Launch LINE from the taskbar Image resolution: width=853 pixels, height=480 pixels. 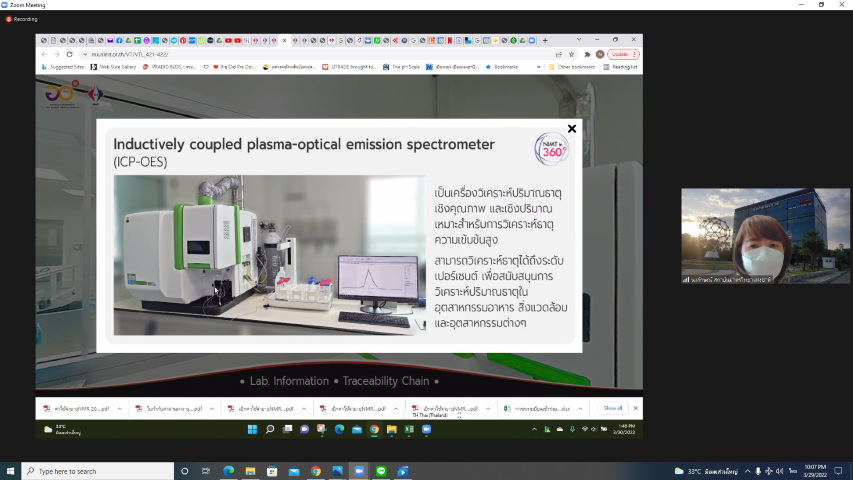coord(381,471)
